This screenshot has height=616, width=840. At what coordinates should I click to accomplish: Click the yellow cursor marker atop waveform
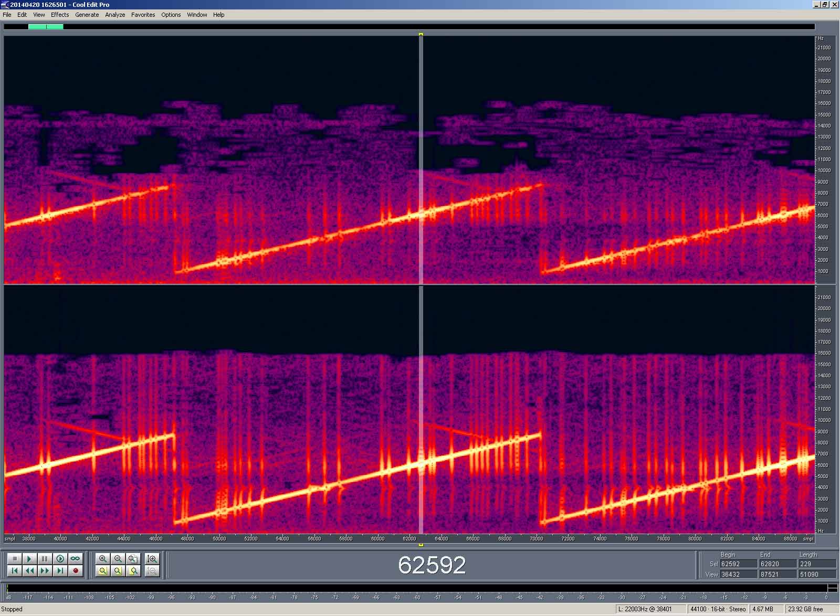(x=421, y=35)
